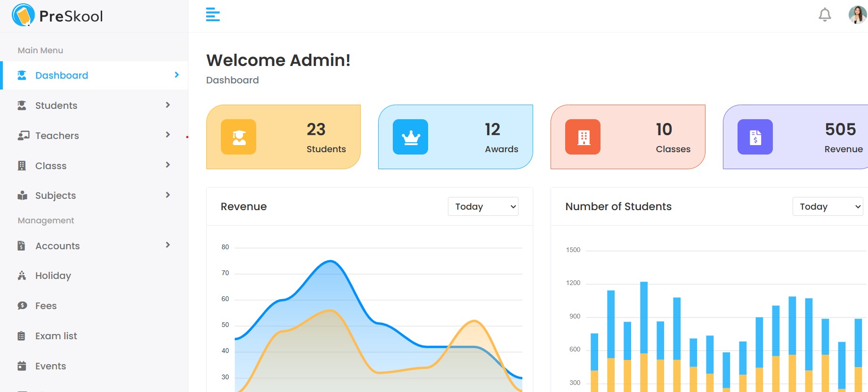Go to the Fees page
868x392 pixels.
coord(46,306)
